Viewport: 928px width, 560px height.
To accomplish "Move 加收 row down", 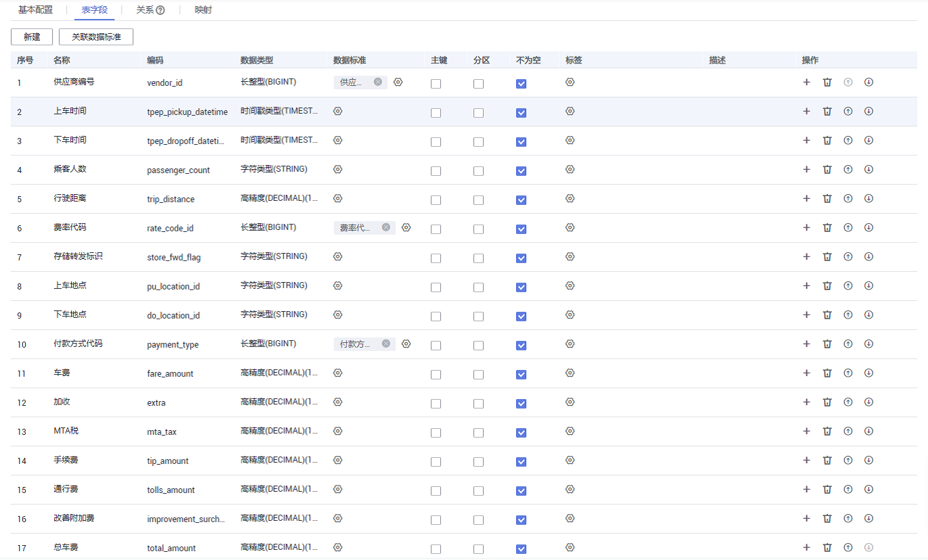I will [869, 402].
